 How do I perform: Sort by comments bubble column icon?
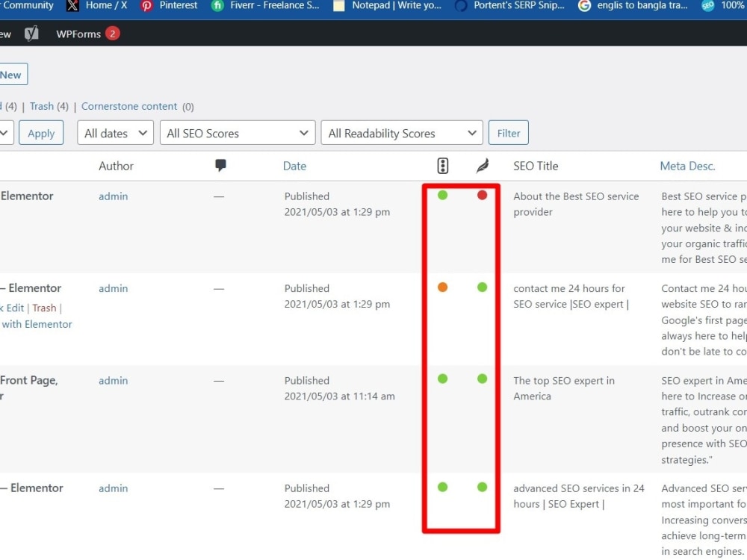point(220,165)
